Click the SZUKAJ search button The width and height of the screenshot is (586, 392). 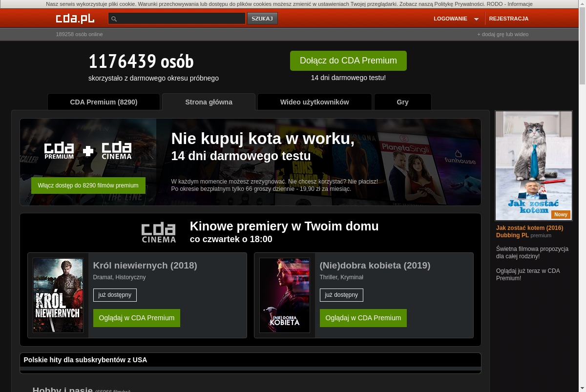tap(262, 19)
